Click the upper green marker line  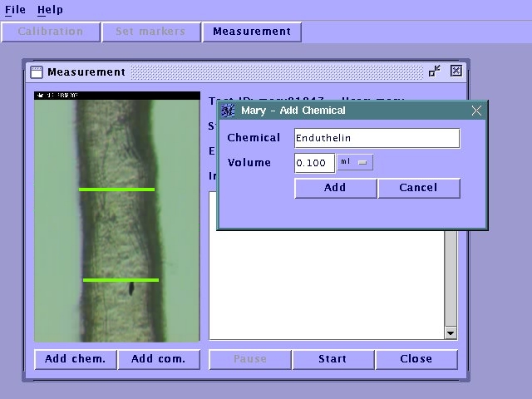116,190
